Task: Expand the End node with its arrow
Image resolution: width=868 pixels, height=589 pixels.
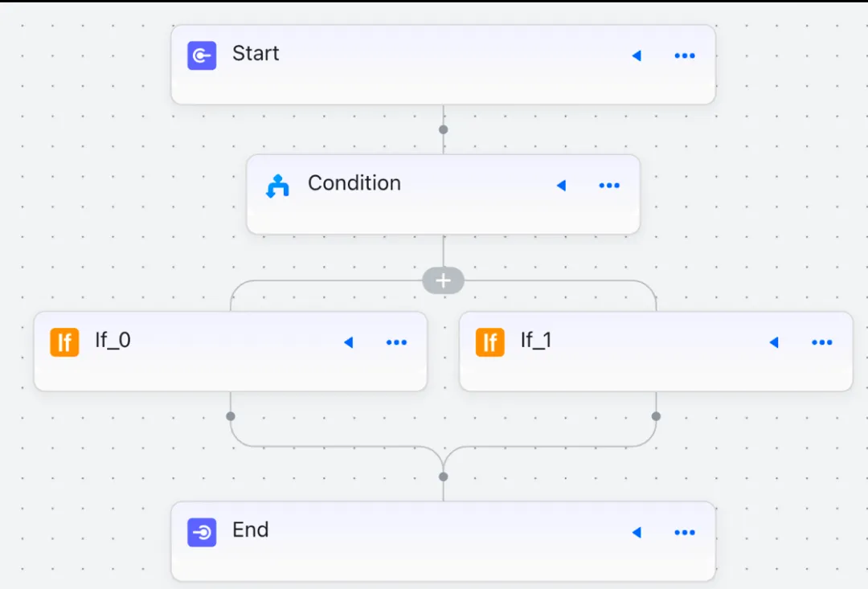Action: coord(637,533)
